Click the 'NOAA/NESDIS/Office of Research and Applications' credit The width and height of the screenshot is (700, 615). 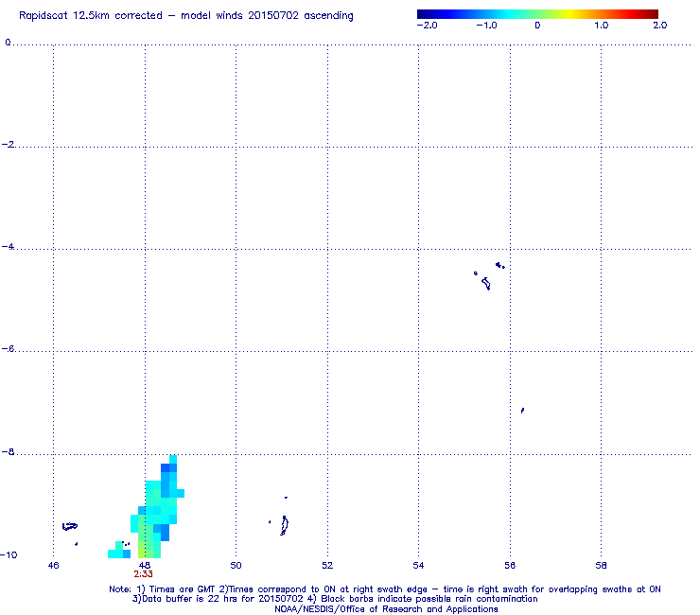click(x=386, y=609)
